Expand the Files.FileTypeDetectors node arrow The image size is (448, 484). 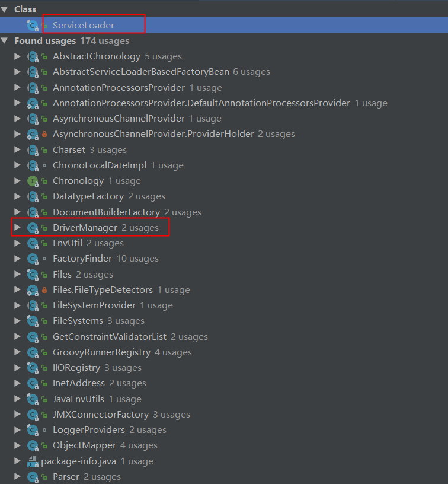click(17, 290)
